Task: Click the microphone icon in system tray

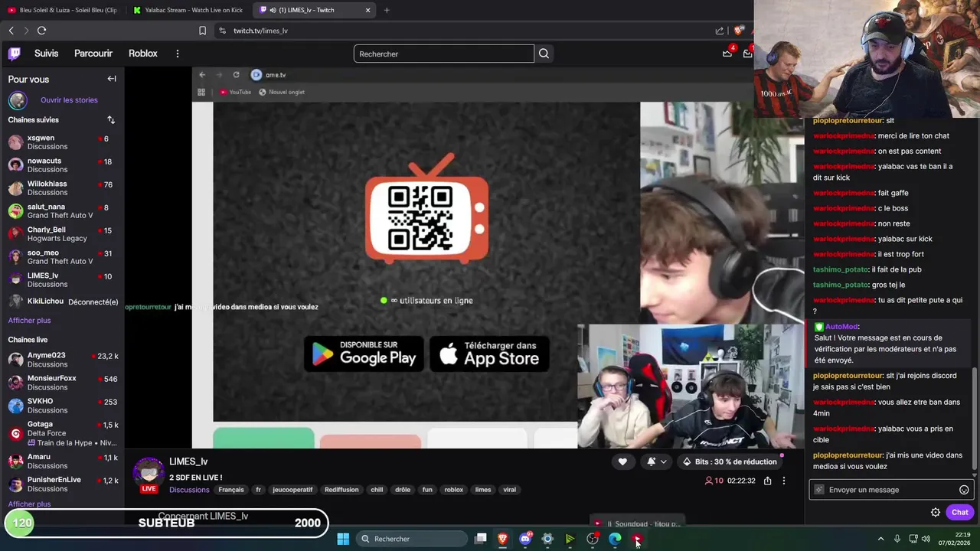Action: point(897,539)
